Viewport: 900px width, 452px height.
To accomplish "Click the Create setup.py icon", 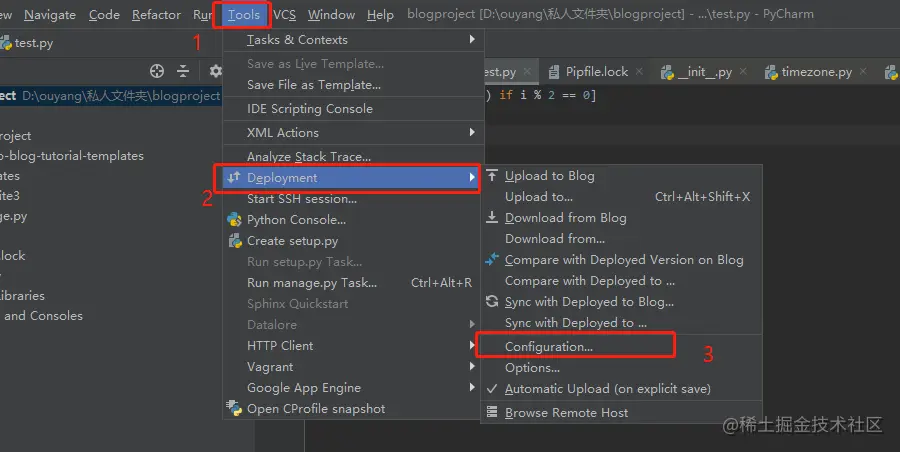I will click(235, 241).
